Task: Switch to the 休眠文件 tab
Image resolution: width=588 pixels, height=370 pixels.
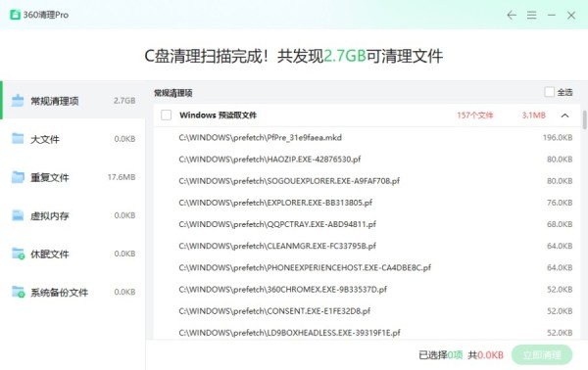Action: coord(73,254)
